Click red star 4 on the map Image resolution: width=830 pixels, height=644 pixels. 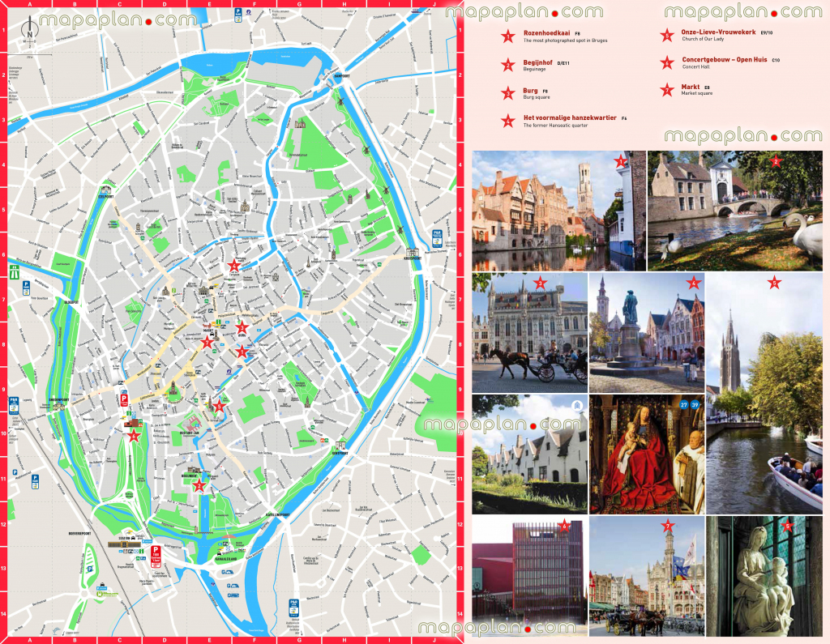234,265
